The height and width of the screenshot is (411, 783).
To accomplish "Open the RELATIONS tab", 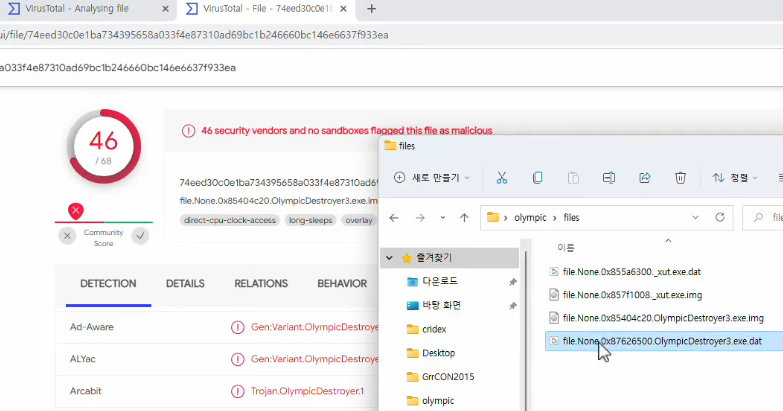I will click(x=261, y=284).
